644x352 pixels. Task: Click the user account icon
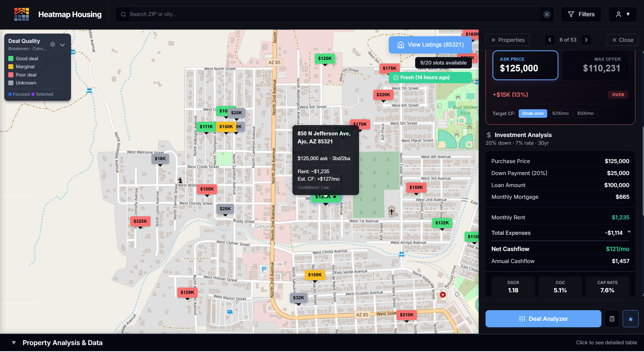pos(618,14)
